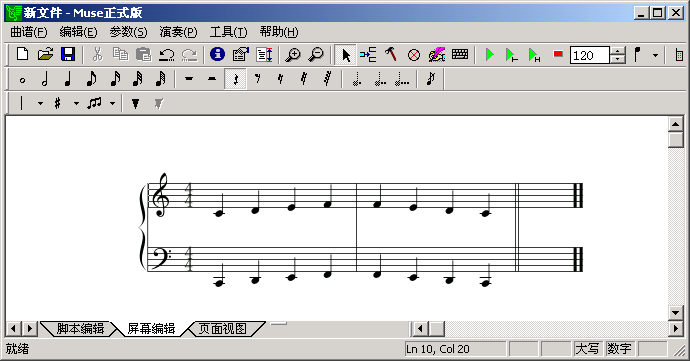Switch to the 屏幕编辑 tab

[x=151, y=329]
